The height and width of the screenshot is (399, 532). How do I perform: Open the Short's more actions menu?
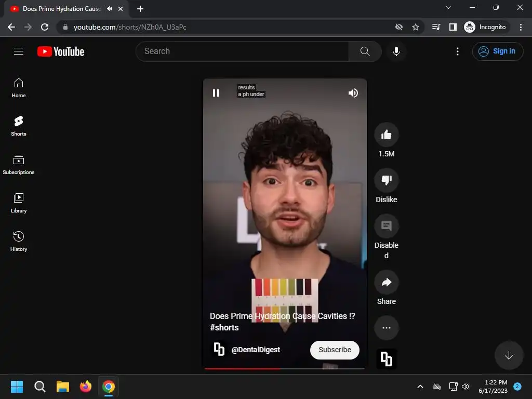click(386, 328)
